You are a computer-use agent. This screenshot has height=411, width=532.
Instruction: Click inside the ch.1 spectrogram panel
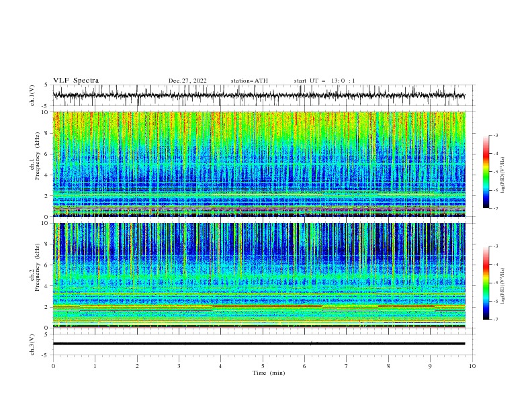259,164
